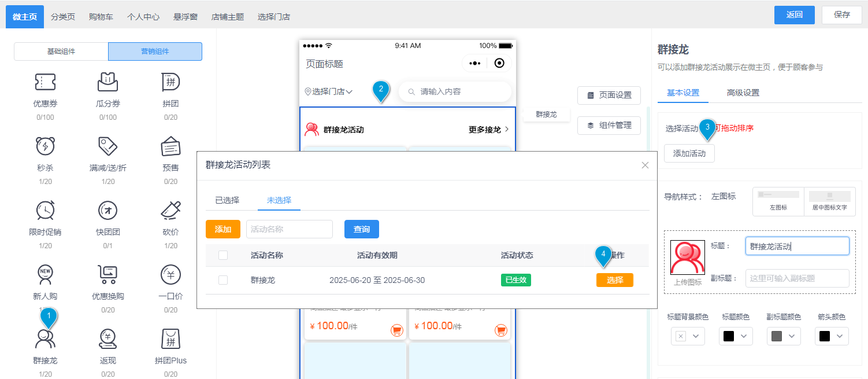The width and height of the screenshot is (868, 379).
Task: Switch to the 基本设置 tab
Action: pos(683,93)
